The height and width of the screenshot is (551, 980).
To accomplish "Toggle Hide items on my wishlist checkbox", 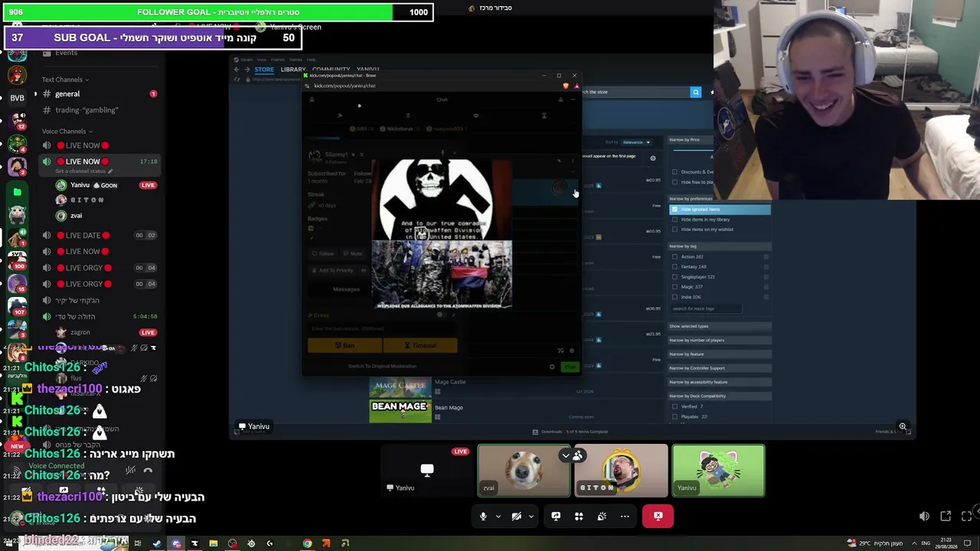I will click(x=675, y=230).
